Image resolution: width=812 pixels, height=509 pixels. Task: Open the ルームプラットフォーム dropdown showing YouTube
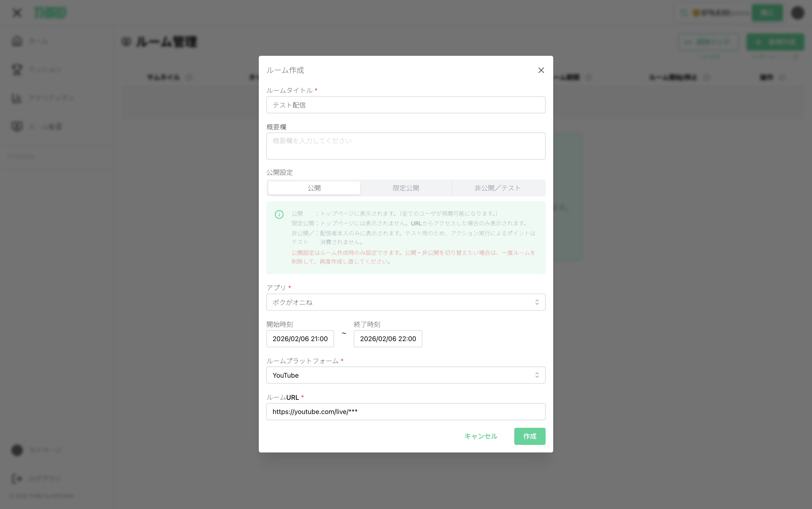coord(406,375)
